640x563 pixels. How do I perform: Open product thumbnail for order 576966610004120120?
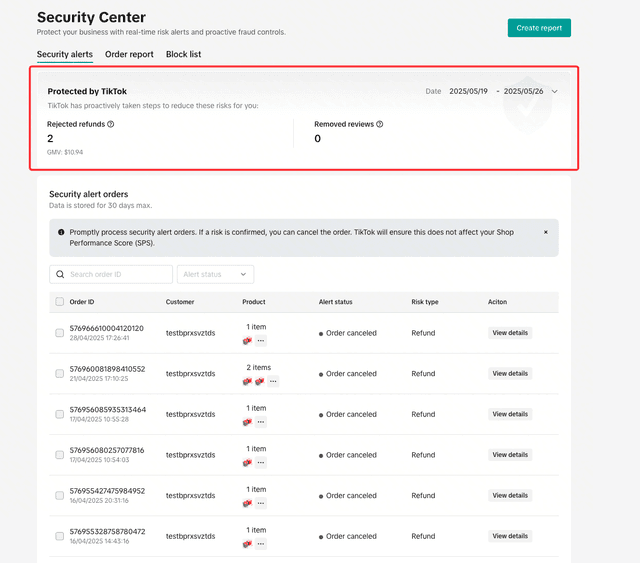pos(247,340)
